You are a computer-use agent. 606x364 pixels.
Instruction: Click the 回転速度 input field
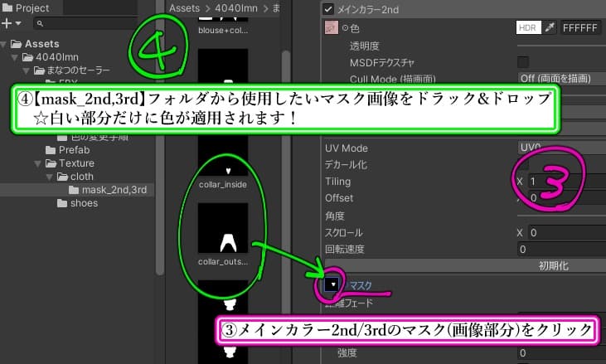(x=561, y=250)
